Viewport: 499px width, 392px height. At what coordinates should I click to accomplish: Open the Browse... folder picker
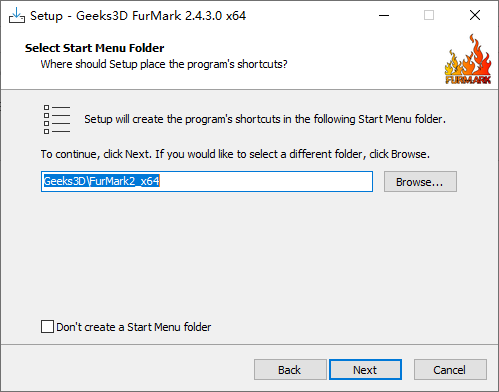[420, 182]
